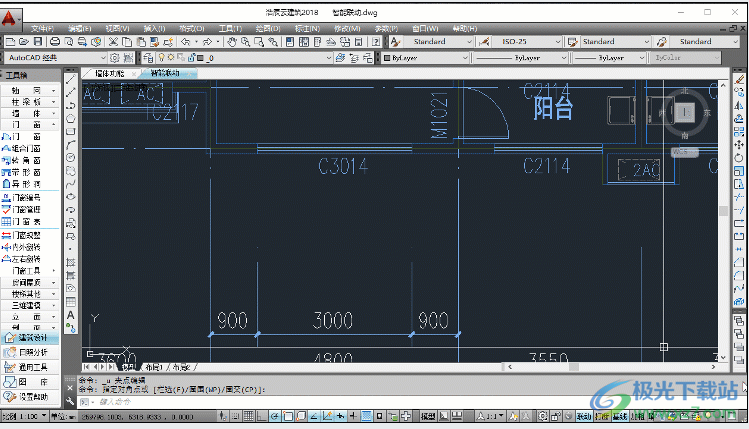
Task: Toggle Ortho mode in status bar
Action: [261, 416]
